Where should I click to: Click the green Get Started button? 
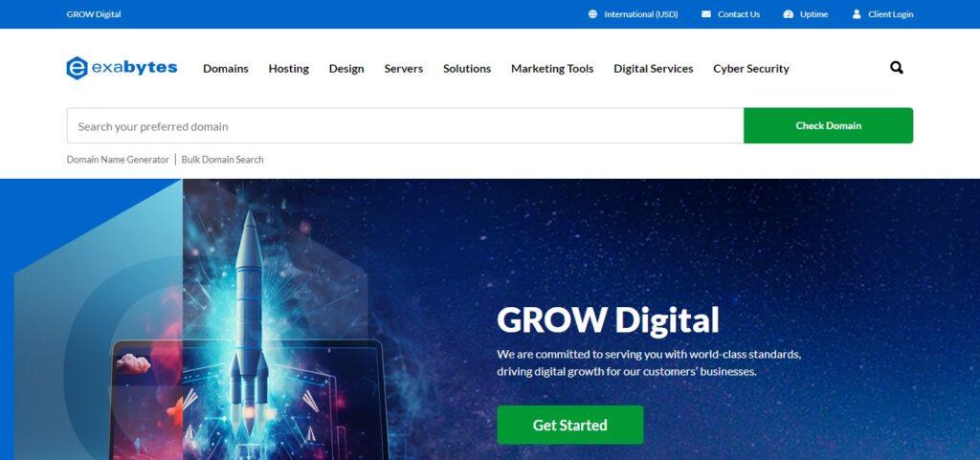point(570,425)
